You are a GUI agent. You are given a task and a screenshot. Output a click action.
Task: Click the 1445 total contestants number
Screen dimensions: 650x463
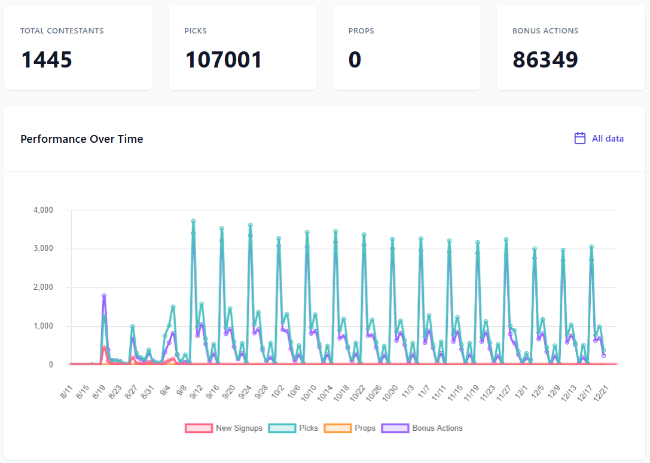[46, 60]
